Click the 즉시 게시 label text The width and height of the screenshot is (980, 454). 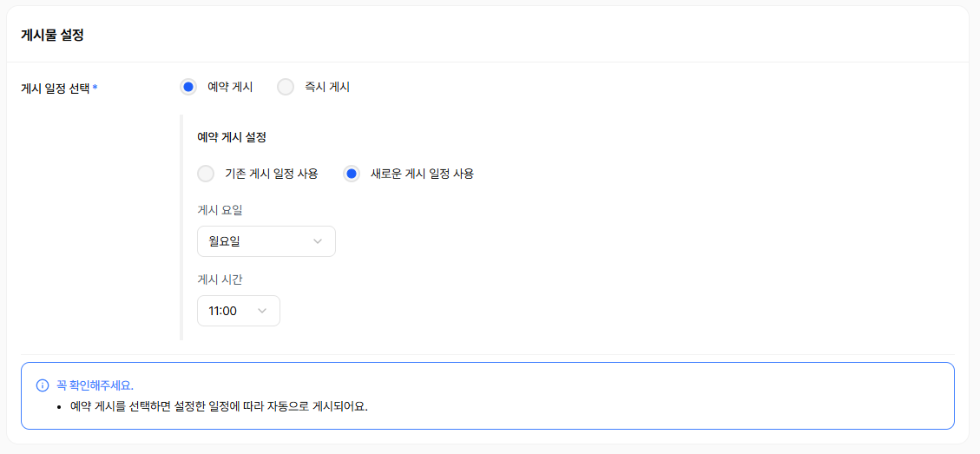click(x=327, y=87)
